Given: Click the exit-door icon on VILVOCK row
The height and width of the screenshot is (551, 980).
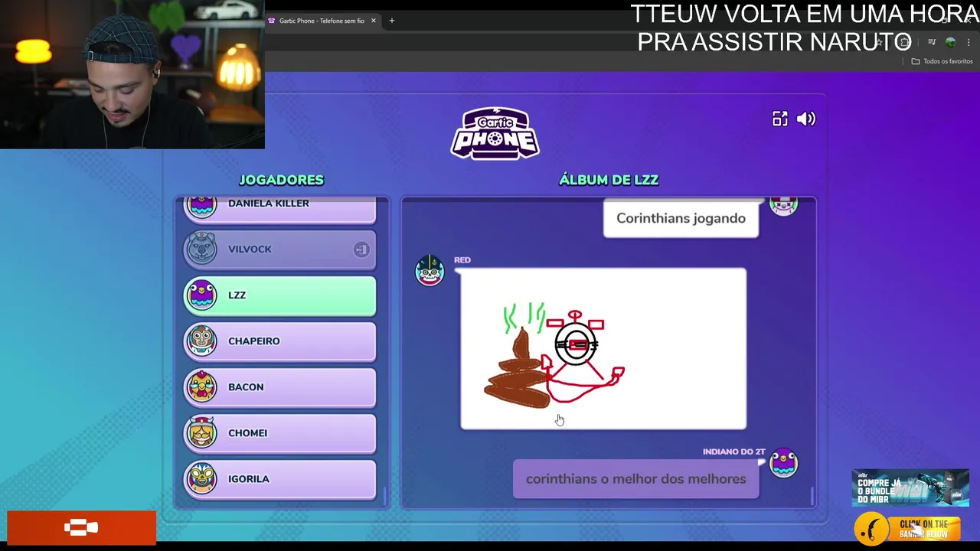Looking at the screenshot, I should [361, 249].
